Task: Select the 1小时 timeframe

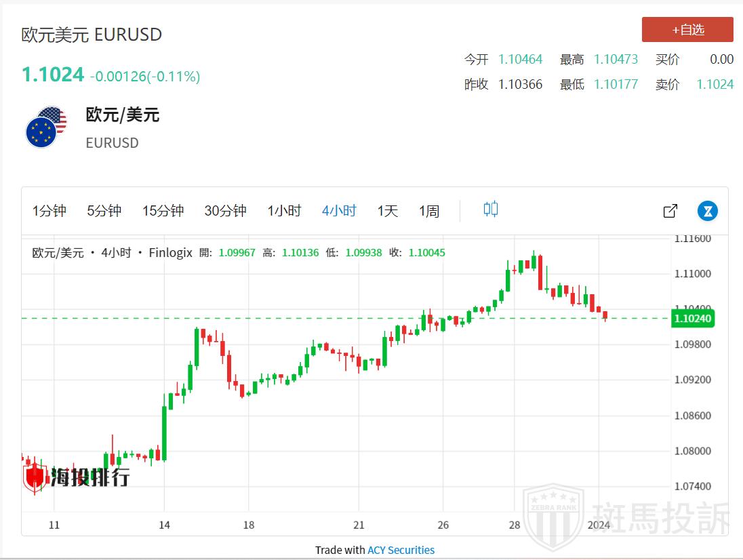Action: (284, 211)
